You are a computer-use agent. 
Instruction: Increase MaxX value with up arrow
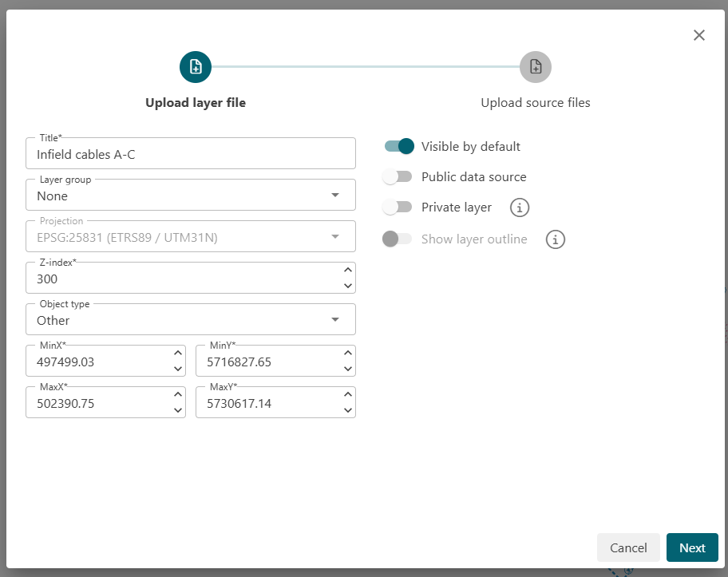178,394
